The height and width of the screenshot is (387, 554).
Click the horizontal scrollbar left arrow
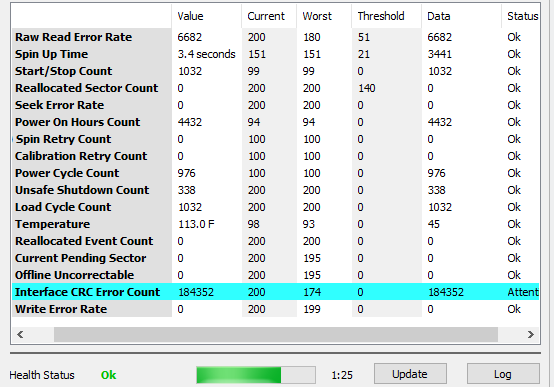point(20,334)
